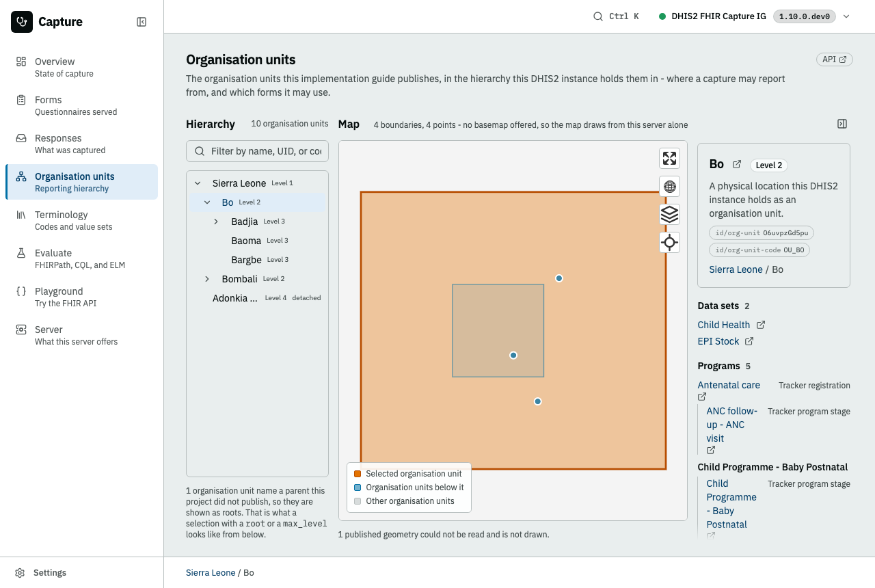The height and width of the screenshot is (588, 875).
Task: Open Child Health external link icon
Action: click(x=761, y=325)
